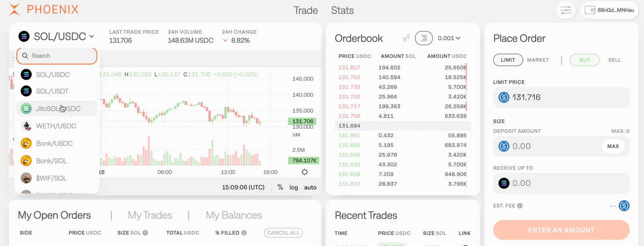Select SOL/USDT from market list
The image size is (644, 246).
click(x=57, y=91)
